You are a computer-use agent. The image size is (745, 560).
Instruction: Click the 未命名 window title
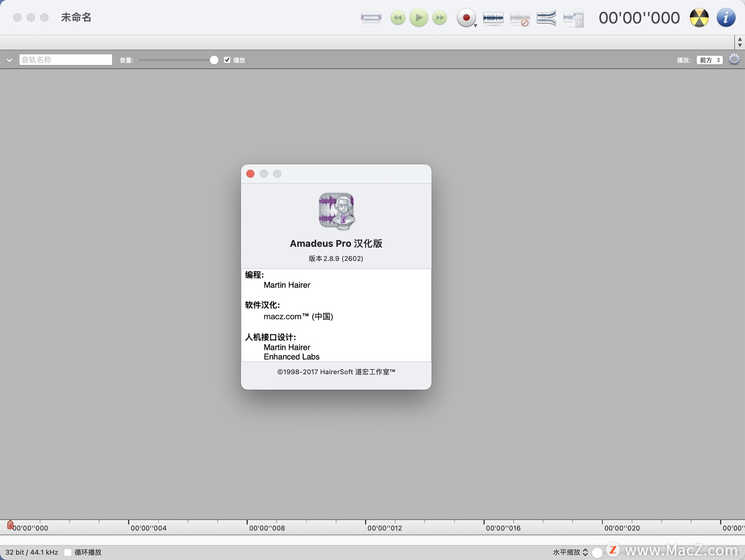[76, 17]
